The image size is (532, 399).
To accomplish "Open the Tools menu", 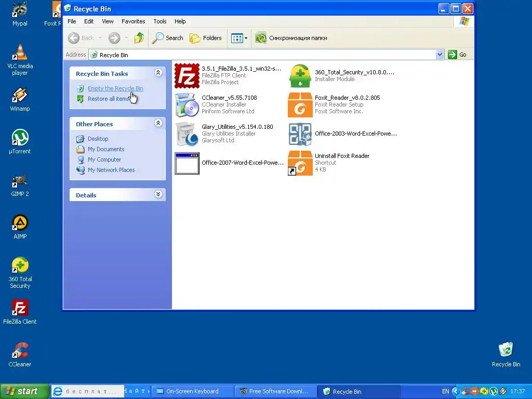I will click(160, 21).
